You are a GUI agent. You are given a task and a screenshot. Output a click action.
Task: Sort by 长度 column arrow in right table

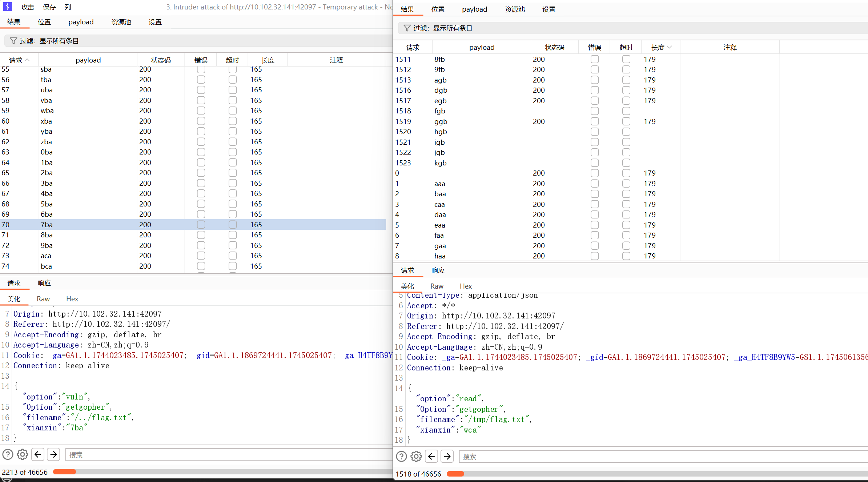670,47
